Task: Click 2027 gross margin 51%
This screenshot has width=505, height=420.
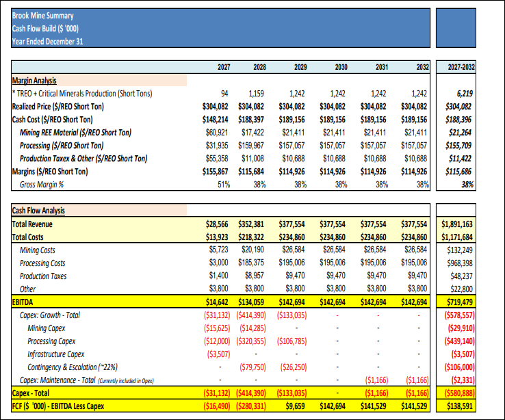Action: pyautogui.click(x=224, y=185)
